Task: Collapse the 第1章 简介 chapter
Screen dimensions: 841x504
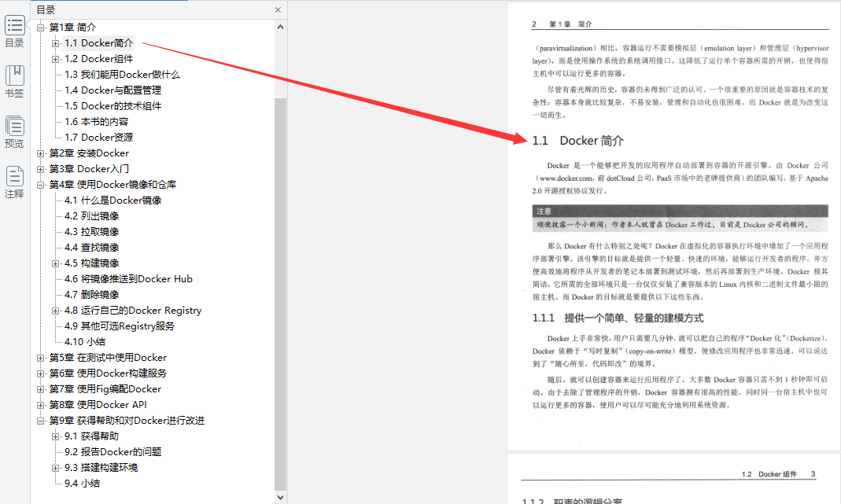Action: pos(39,27)
